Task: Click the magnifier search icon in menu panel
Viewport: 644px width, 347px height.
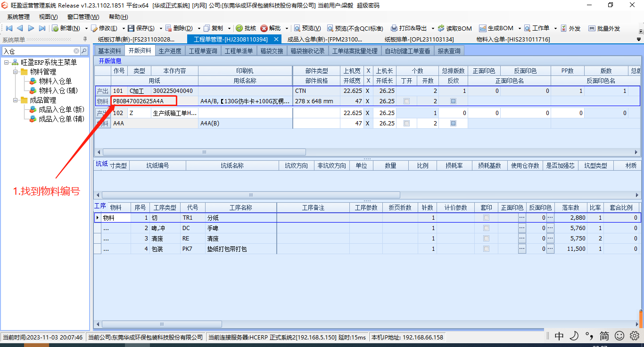Action: coord(84,51)
